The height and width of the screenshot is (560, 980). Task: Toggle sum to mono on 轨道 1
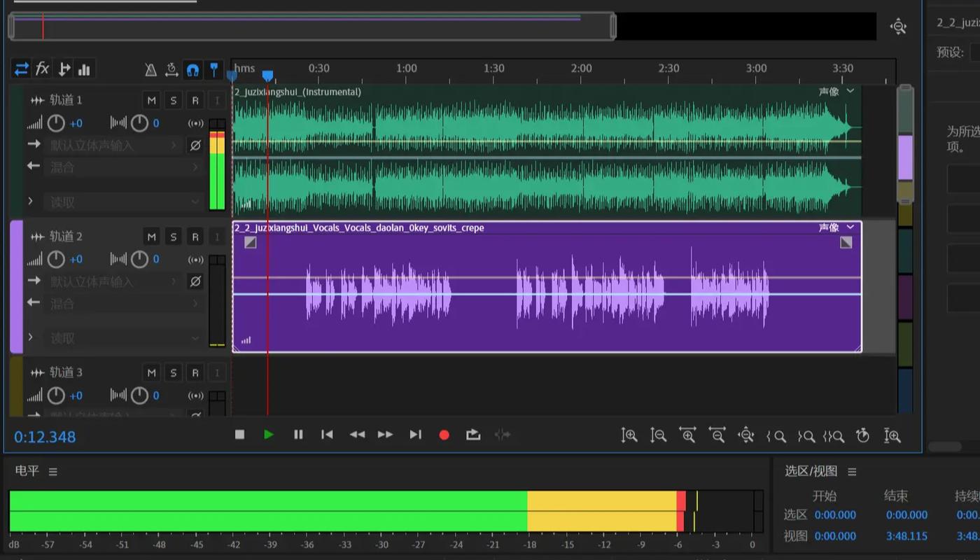tap(195, 123)
